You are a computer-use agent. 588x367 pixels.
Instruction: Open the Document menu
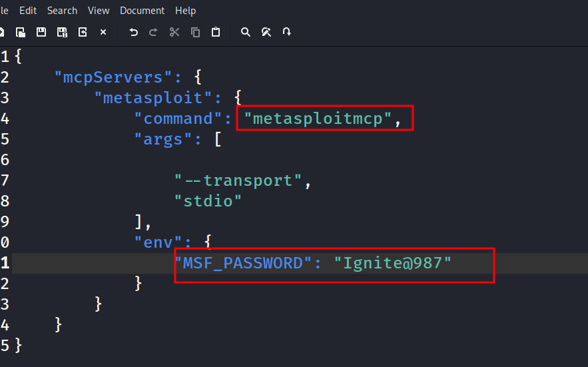(x=142, y=11)
